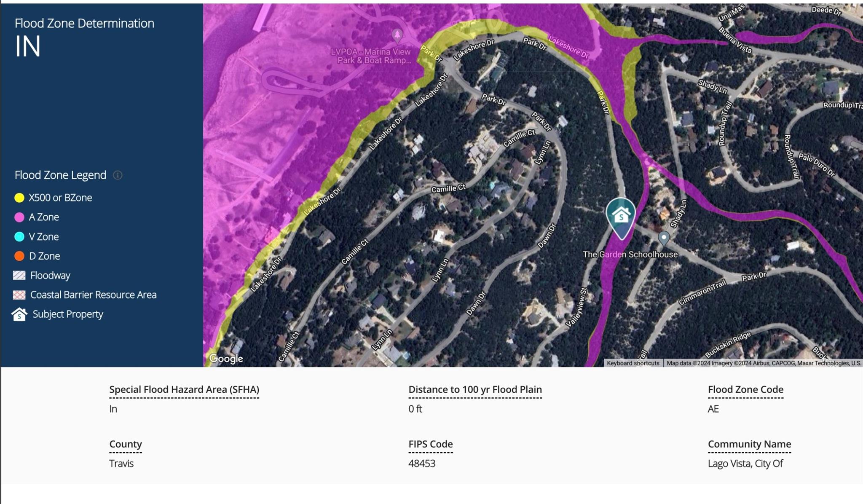Click the Distance to 100 yr Flood Plain label
This screenshot has width=863, height=504.
(x=475, y=390)
